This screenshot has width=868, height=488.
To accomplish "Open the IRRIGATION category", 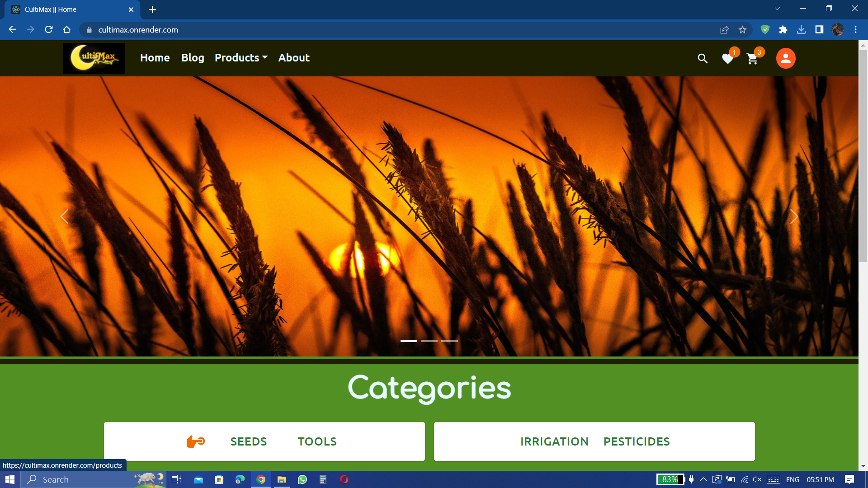I will coord(554,441).
